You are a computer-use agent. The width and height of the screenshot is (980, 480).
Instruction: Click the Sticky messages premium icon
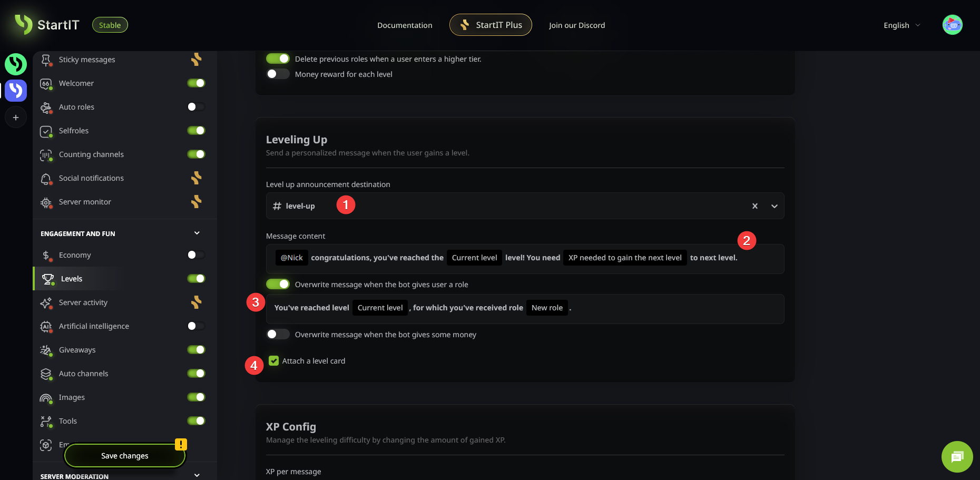(x=196, y=60)
